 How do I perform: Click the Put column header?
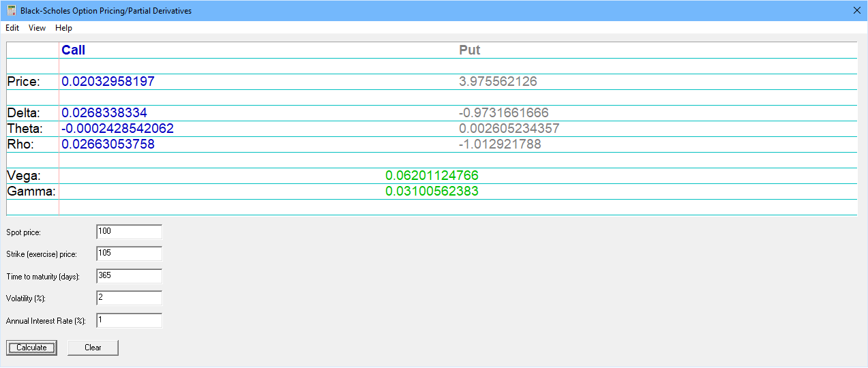[x=470, y=50]
